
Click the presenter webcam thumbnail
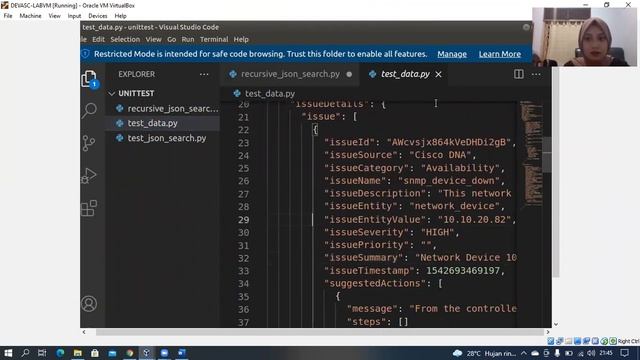click(x=584, y=37)
